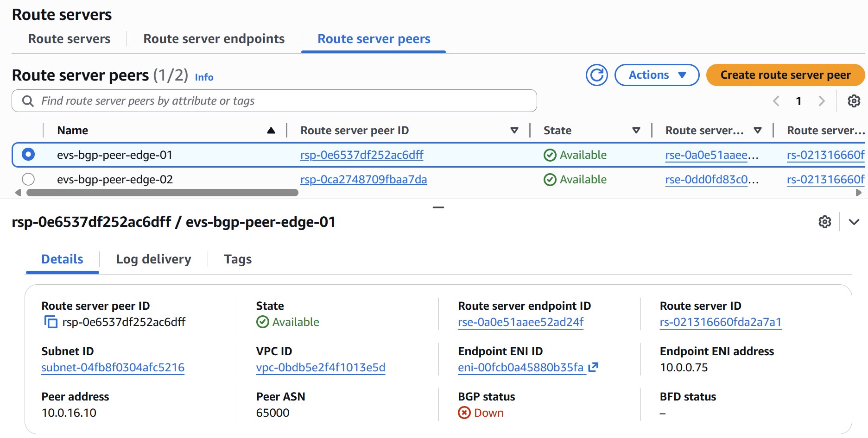Go to the next page of peers
The image size is (868, 438).
point(822,101)
